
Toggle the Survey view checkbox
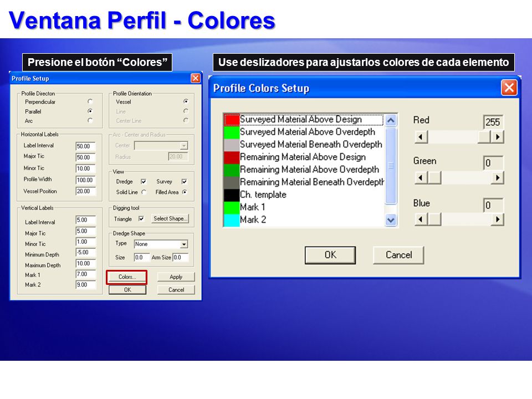tap(184, 182)
